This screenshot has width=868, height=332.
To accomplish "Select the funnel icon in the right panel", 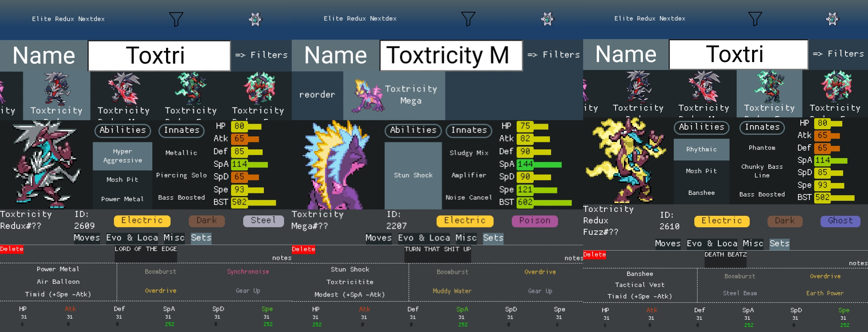I will [755, 19].
